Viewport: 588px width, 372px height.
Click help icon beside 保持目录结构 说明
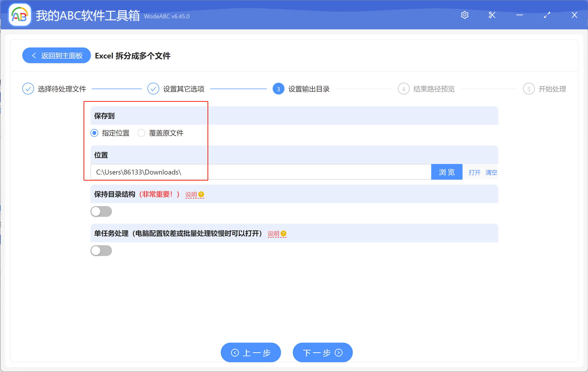[x=201, y=194]
